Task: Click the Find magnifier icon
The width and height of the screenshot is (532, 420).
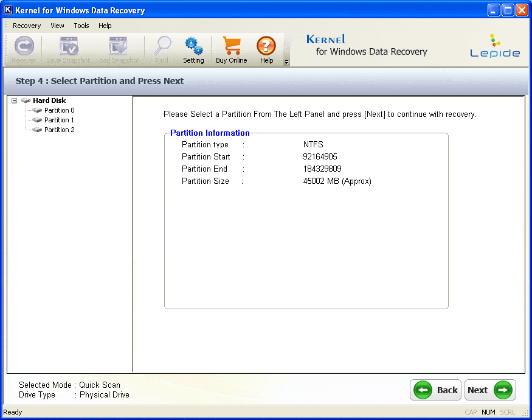Action: 162,46
